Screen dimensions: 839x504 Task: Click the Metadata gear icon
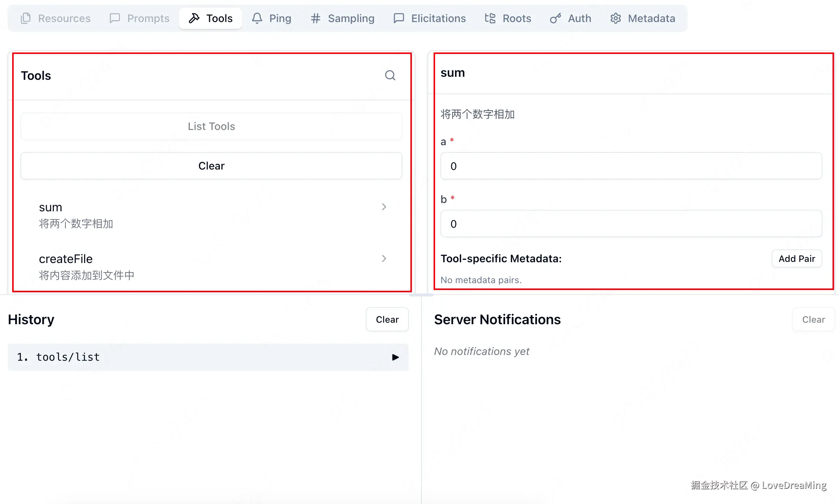point(615,18)
